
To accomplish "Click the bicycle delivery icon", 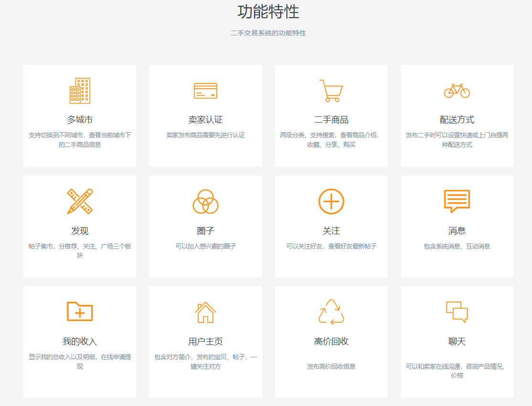I will coord(457,91).
